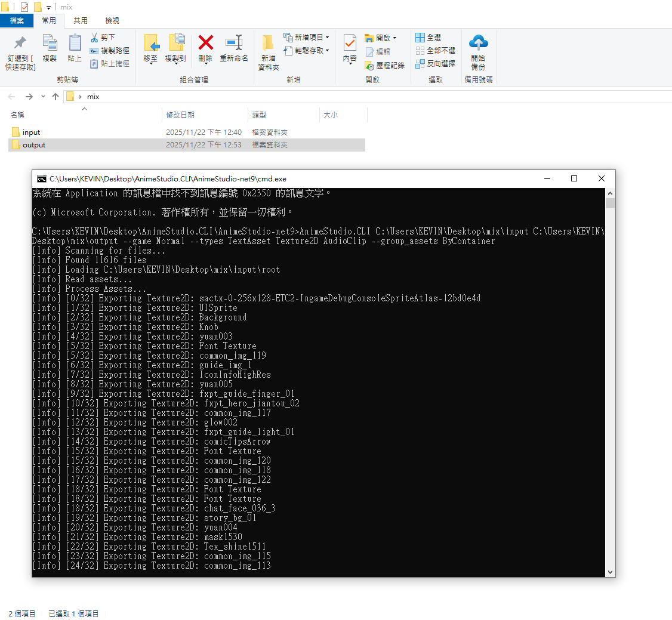The image size is (672, 620).
Task: Click Select All in ribbon
Action: click(x=429, y=38)
